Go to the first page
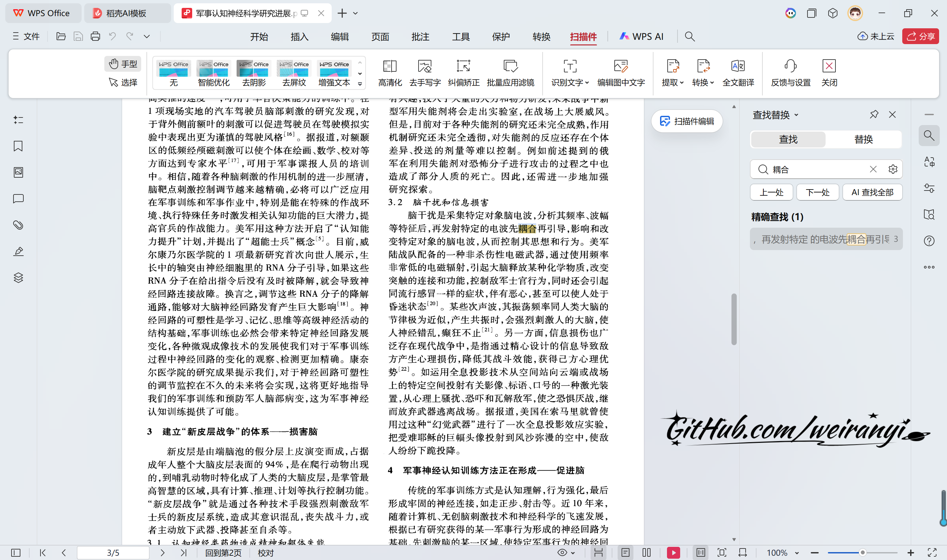The width and height of the screenshot is (947, 560). pos(43,553)
